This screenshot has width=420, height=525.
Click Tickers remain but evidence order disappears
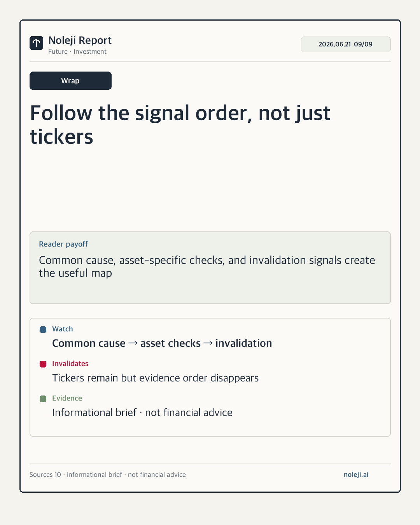pyautogui.click(x=156, y=378)
